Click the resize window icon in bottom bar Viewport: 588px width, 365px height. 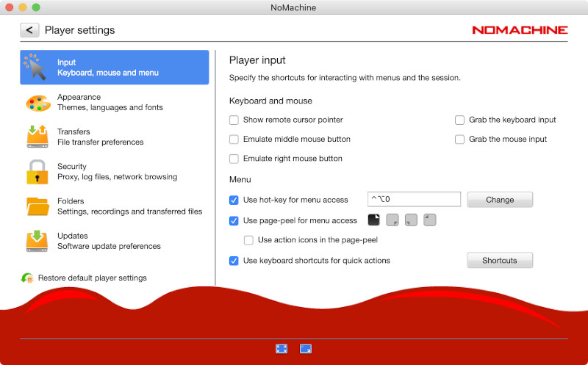tap(306, 349)
